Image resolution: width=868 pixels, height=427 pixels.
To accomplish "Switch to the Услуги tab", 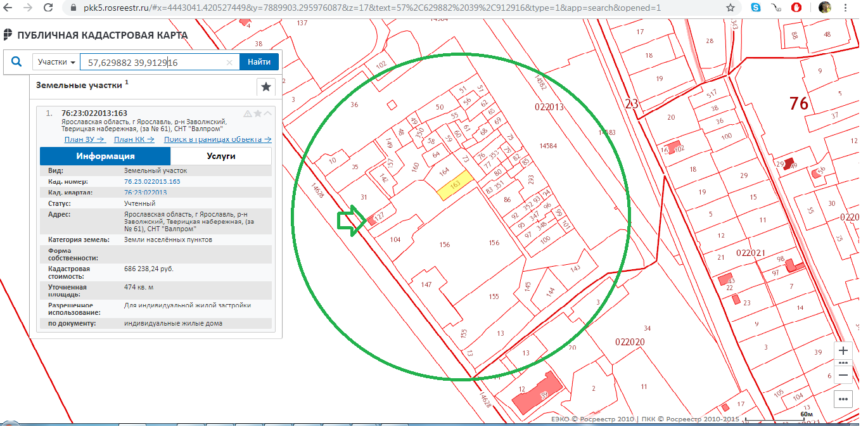I will [221, 156].
